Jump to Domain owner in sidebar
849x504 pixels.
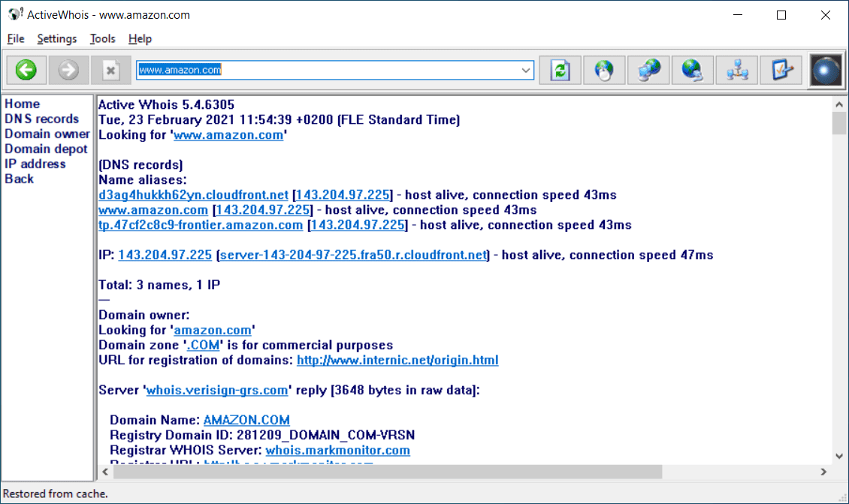tap(47, 134)
